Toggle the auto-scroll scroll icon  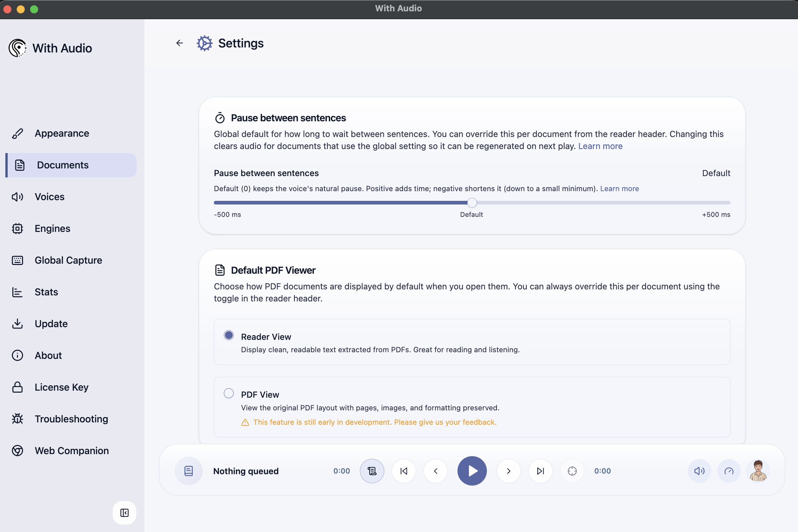coord(372,471)
